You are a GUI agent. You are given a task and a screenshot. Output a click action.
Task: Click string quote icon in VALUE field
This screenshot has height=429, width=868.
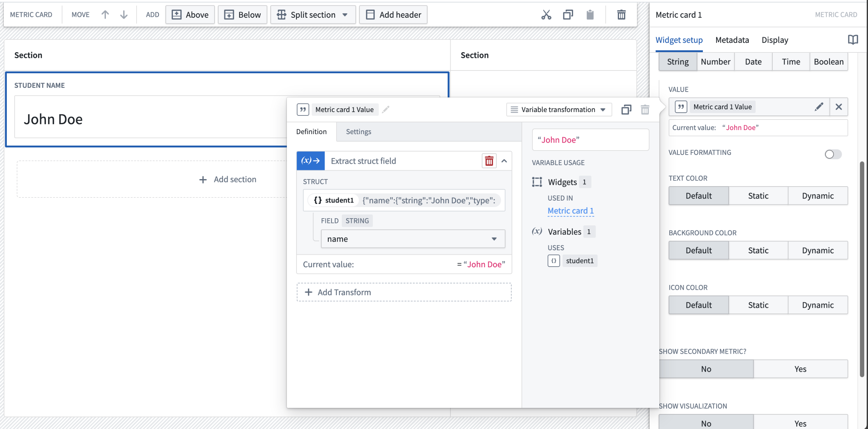pos(681,107)
